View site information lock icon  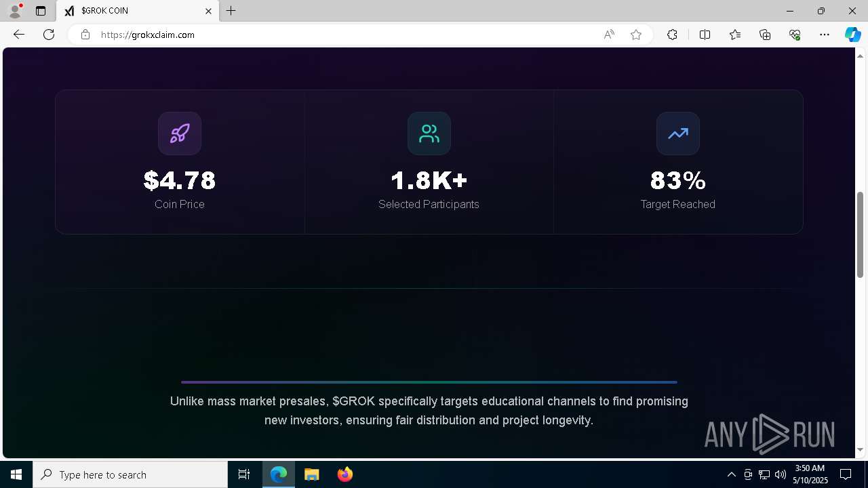pyautogui.click(x=85, y=35)
